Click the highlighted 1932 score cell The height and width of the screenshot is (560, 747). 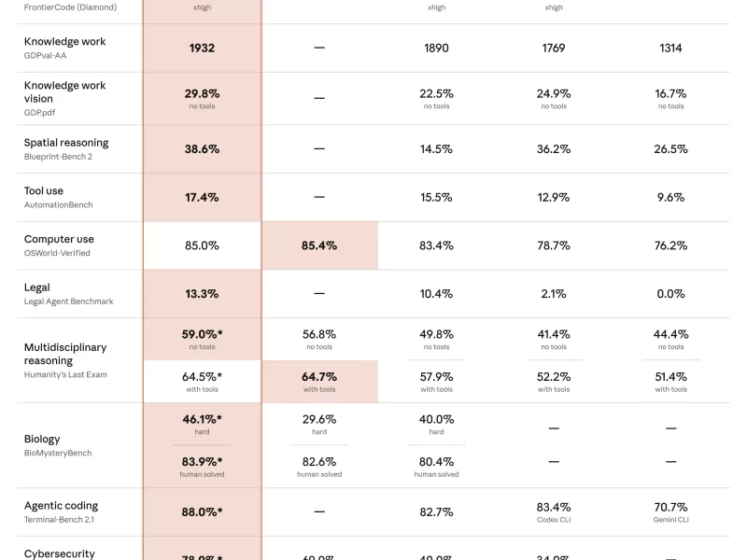point(202,49)
